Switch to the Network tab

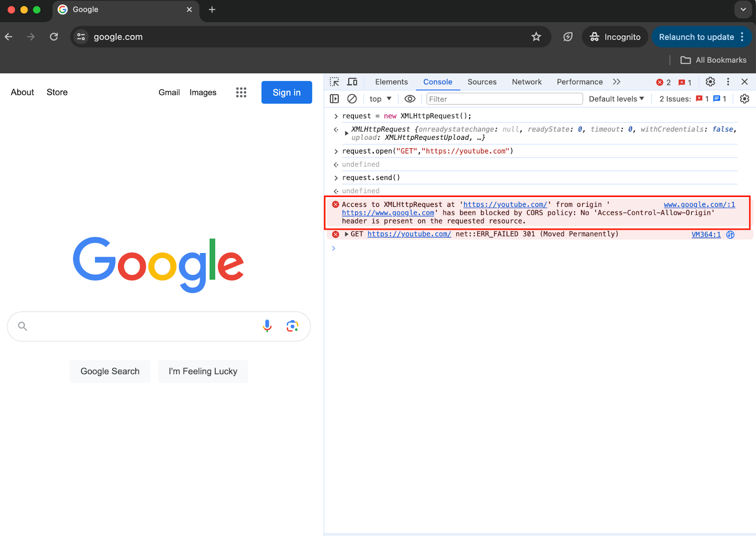pos(526,82)
